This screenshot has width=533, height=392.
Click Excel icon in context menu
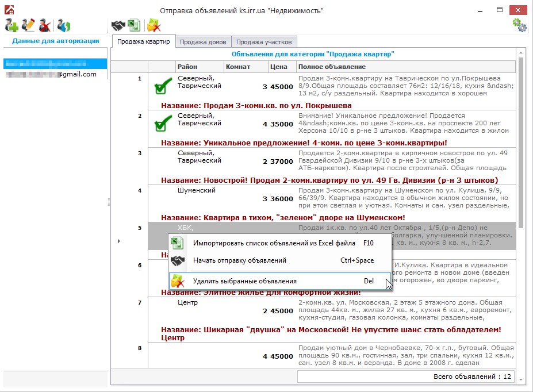177,243
